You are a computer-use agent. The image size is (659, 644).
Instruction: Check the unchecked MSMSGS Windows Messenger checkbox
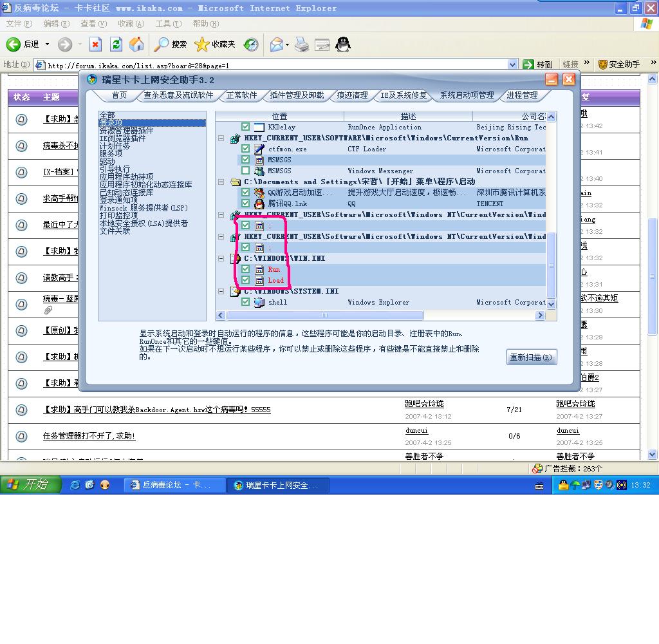coord(245,171)
